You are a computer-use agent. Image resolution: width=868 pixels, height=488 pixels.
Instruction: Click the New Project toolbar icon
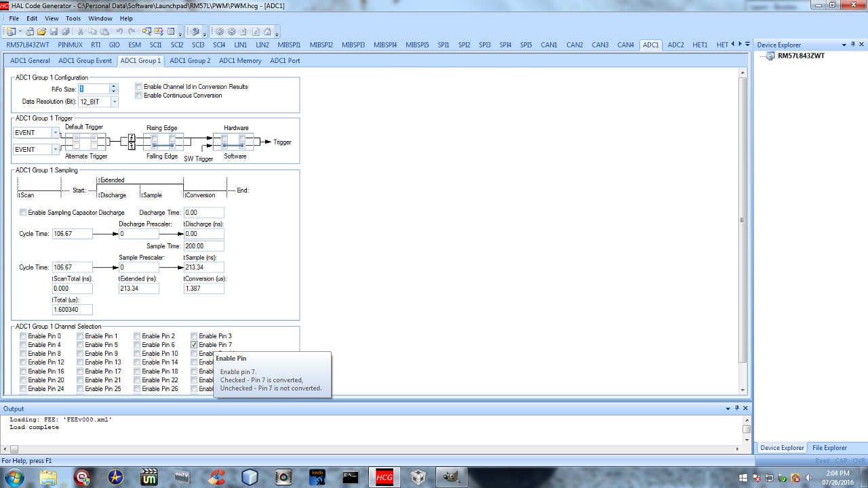(12, 32)
